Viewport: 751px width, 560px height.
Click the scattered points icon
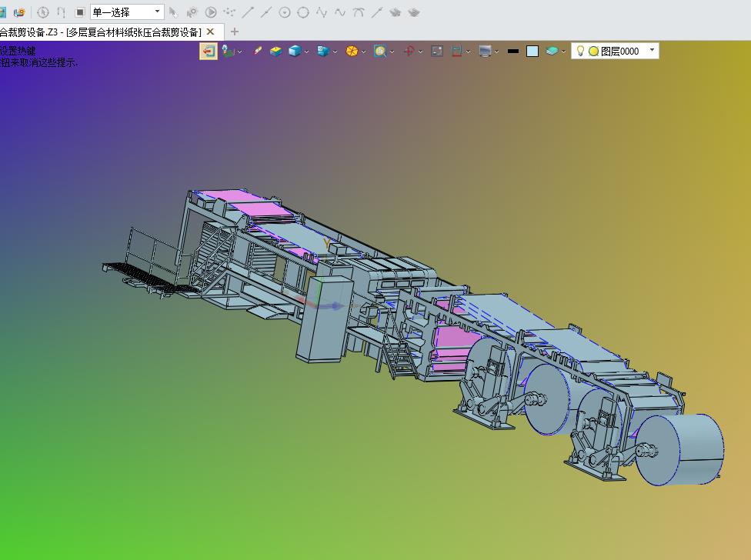pos(229,12)
